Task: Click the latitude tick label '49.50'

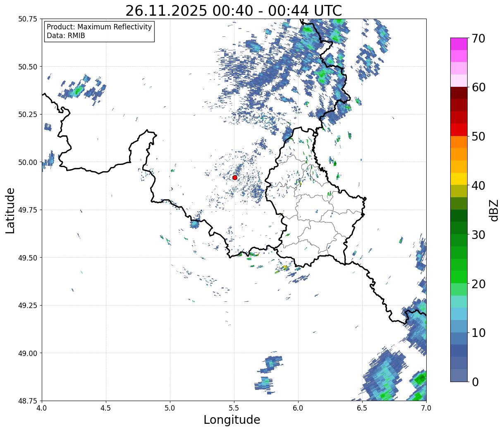Action: click(x=28, y=258)
